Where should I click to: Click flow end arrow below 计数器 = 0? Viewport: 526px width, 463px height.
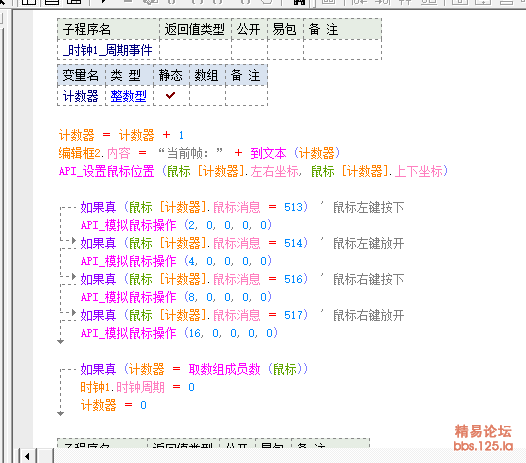60,414
